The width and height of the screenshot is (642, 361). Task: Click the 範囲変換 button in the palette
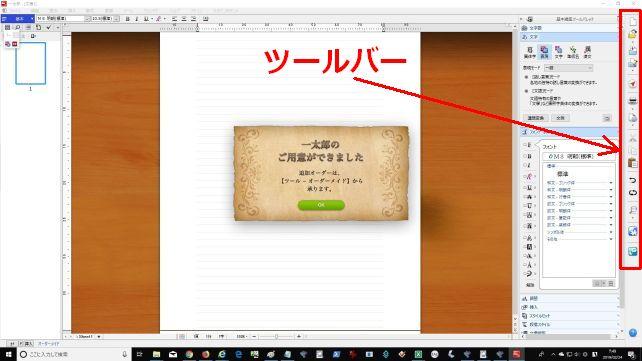click(536, 118)
